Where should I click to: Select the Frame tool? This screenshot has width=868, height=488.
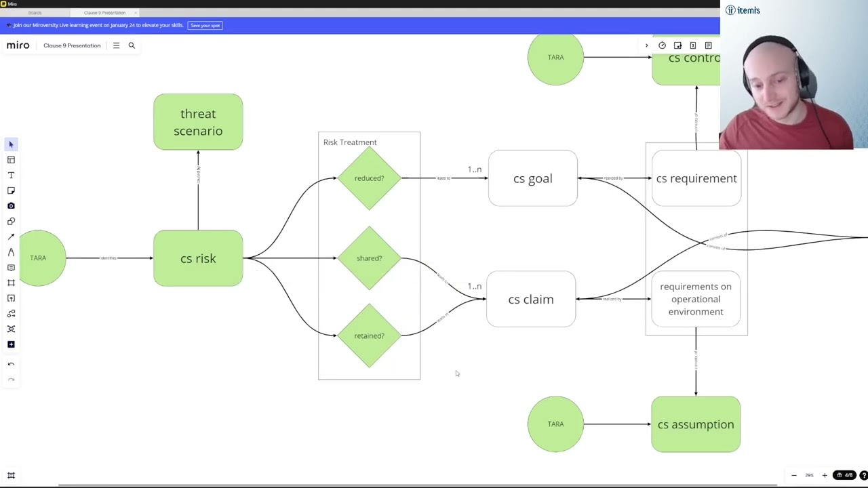11,283
